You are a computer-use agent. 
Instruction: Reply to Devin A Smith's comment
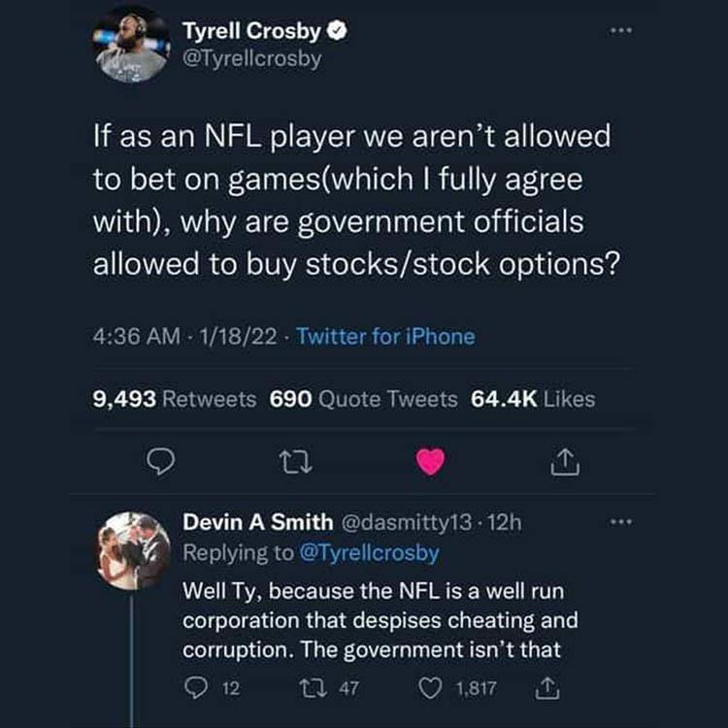(196, 688)
